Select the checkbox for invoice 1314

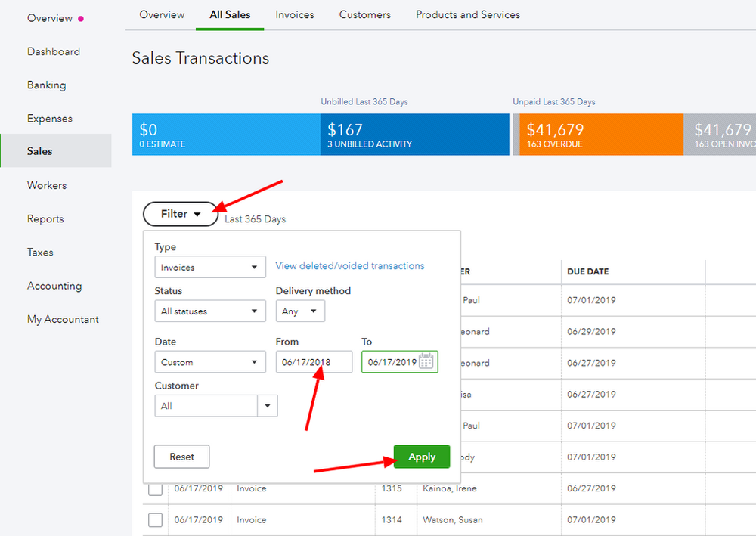[155, 520]
